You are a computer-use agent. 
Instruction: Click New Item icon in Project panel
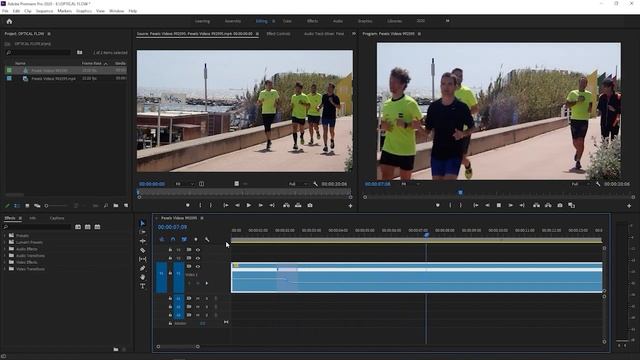click(x=126, y=206)
